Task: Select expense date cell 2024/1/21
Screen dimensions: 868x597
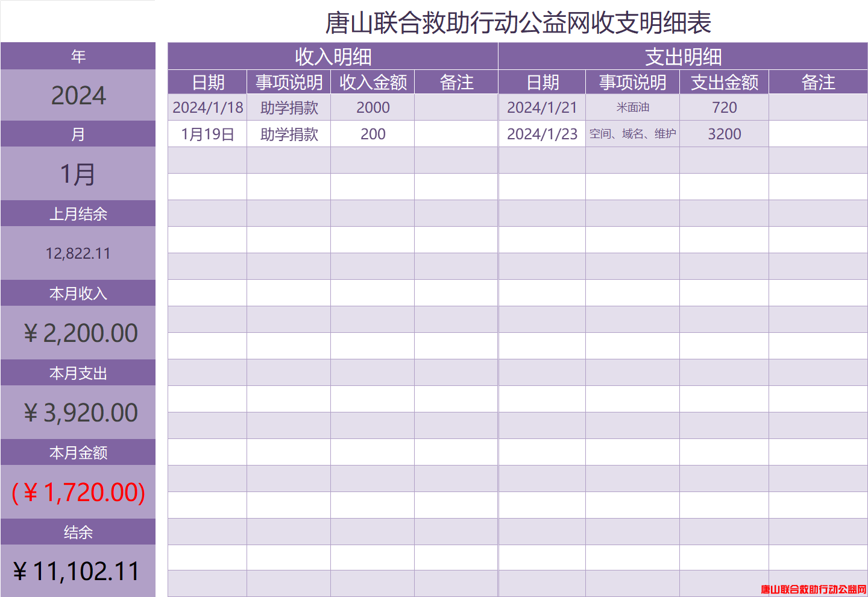Action: pos(542,107)
